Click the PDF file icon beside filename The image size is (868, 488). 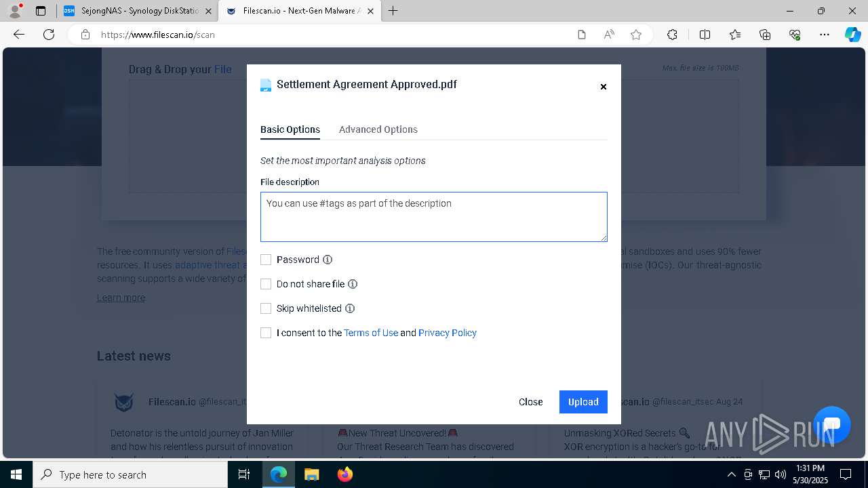pyautogui.click(x=266, y=85)
